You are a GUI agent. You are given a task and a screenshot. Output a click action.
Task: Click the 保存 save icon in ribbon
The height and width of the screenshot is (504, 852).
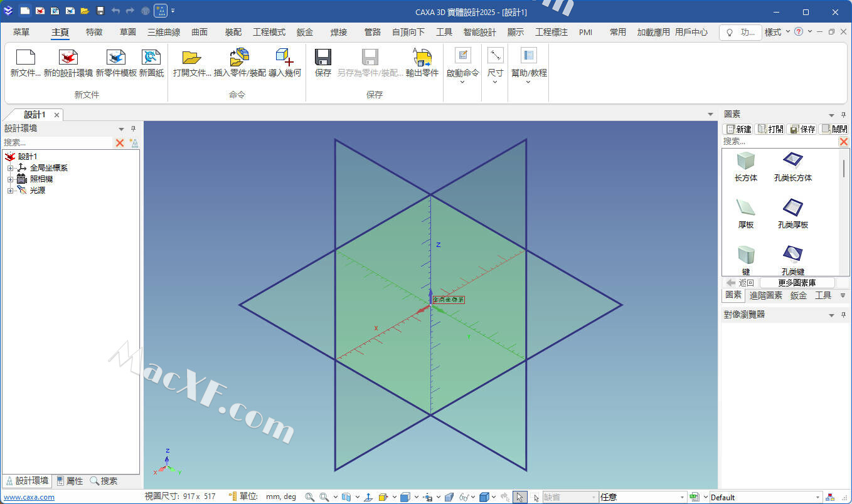click(x=323, y=58)
